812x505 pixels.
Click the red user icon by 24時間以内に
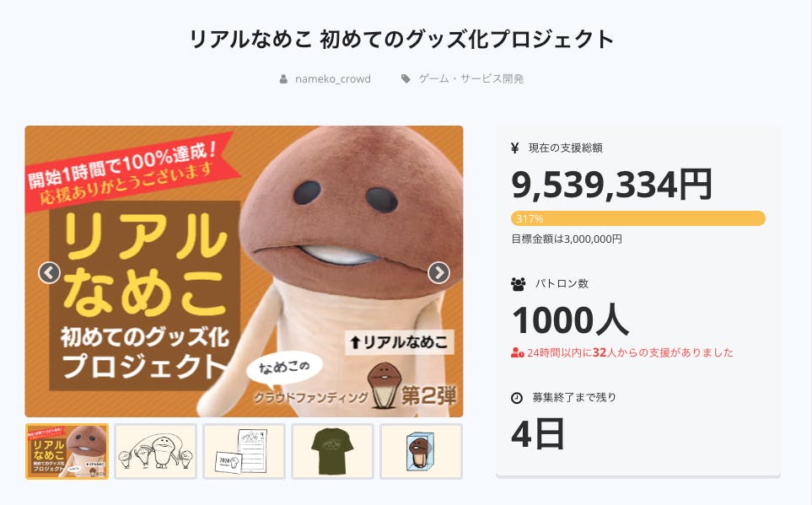tap(518, 353)
